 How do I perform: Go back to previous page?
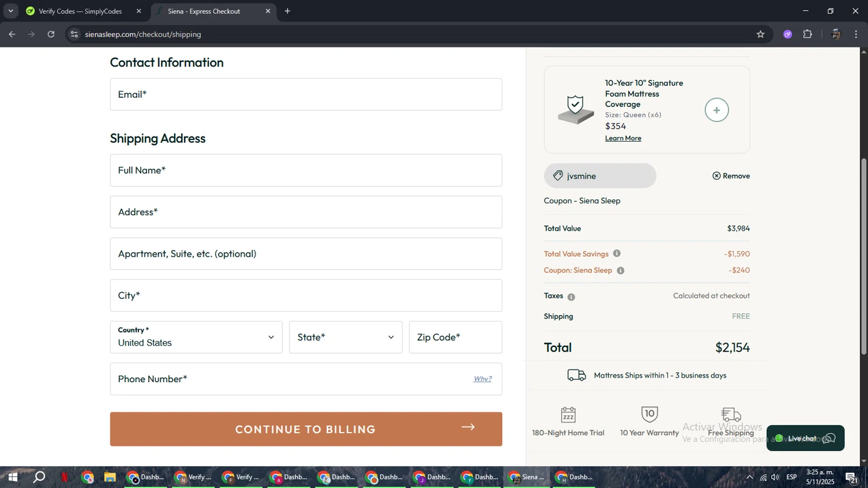click(x=12, y=34)
